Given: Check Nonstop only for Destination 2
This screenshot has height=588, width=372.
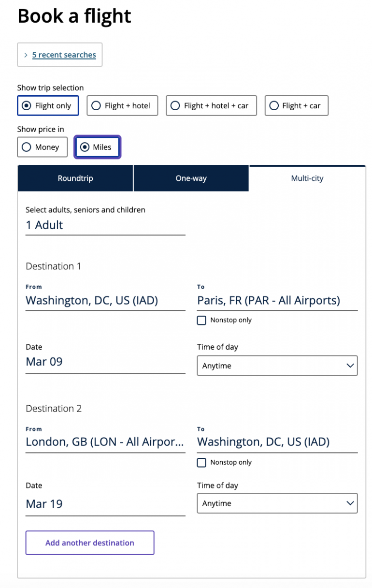Looking at the screenshot, I should point(201,463).
